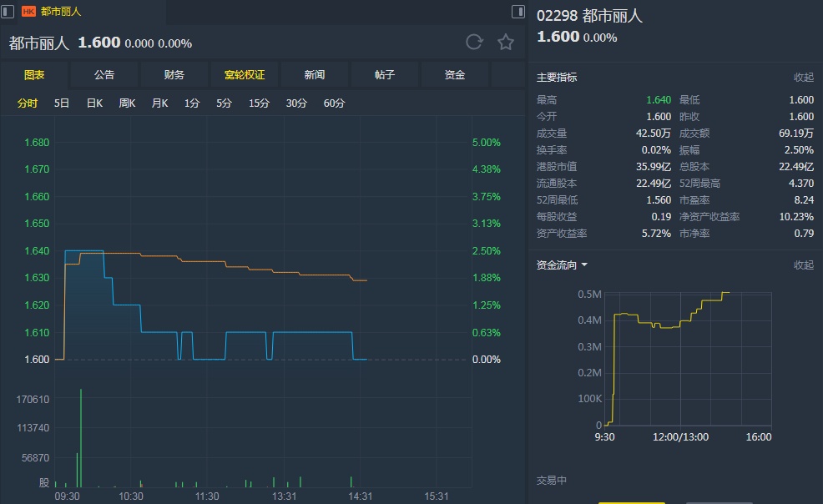Click the 换手率 value 0.02%
823x504 pixels.
(x=656, y=150)
